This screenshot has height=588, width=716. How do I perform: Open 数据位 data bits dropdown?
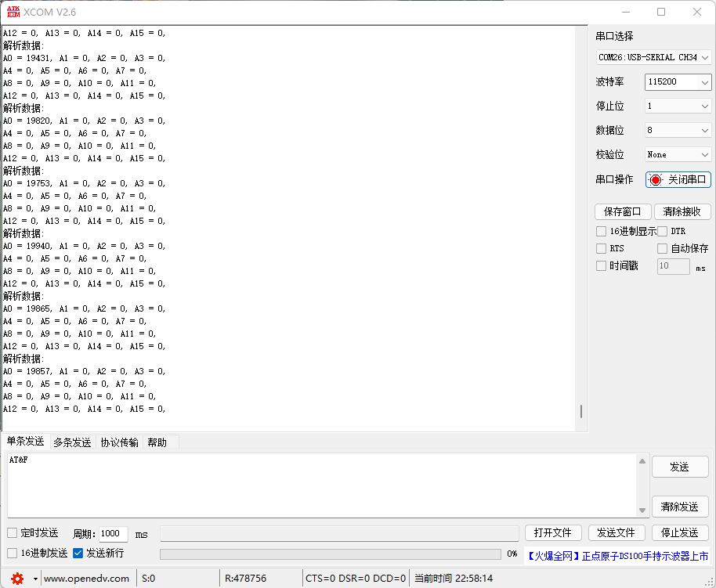pyautogui.click(x=678, y=131)
